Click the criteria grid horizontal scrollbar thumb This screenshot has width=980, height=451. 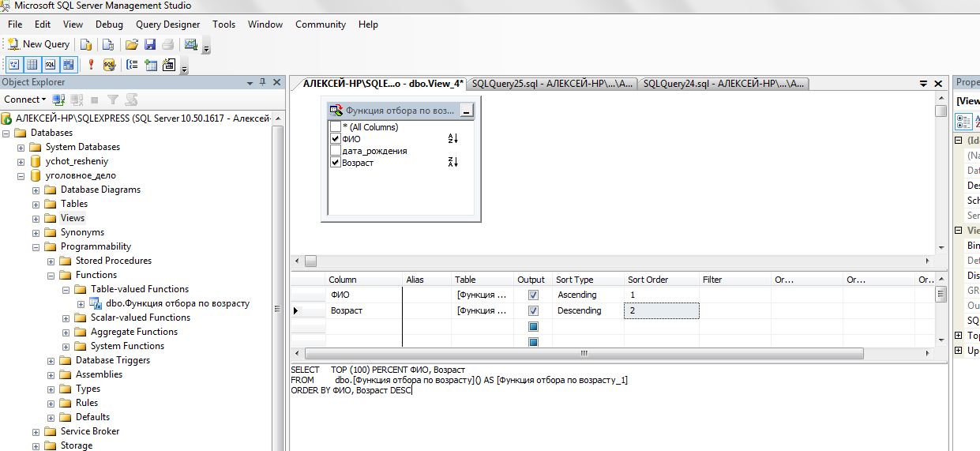584,354
